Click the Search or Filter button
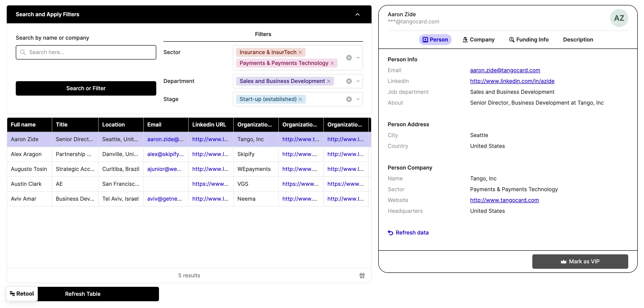This screenshot has height=308, width=644. tap(86, 88)
